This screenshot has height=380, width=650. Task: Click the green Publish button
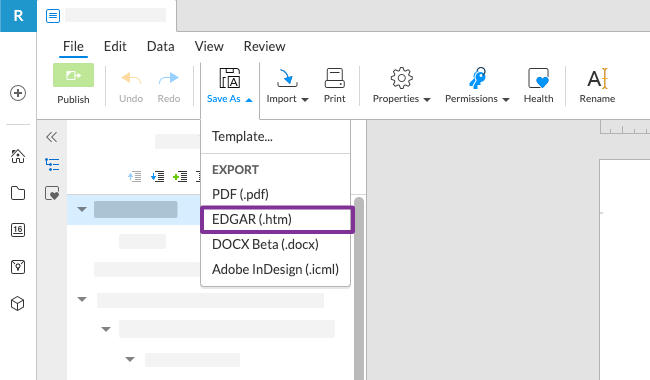(x=73, y=75)
